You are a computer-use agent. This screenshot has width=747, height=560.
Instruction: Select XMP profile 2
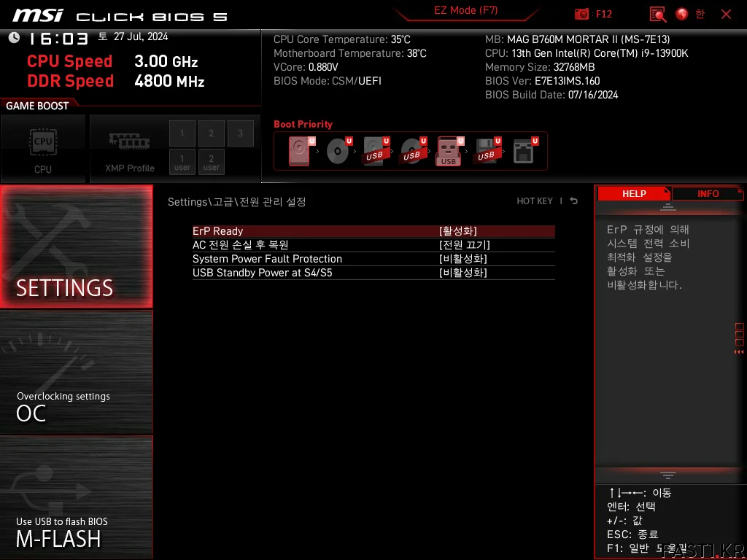tap(211, 133)
